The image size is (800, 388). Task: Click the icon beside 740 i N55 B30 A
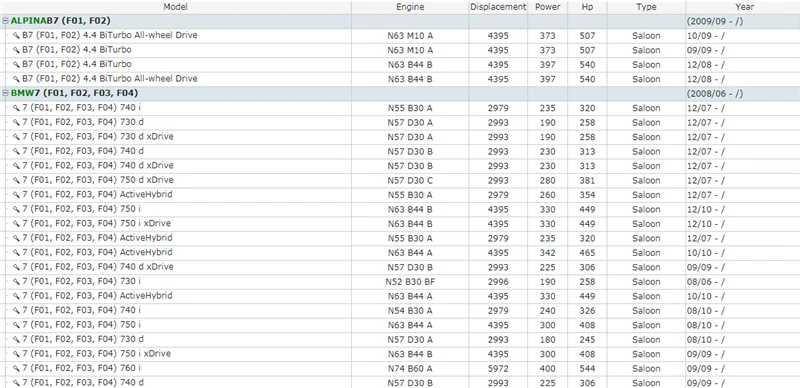[16, 108]
